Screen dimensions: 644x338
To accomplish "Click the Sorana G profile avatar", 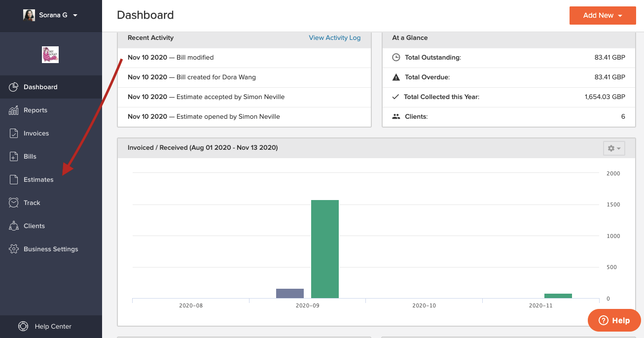I will pyautogui.click(x=29, y=15).
